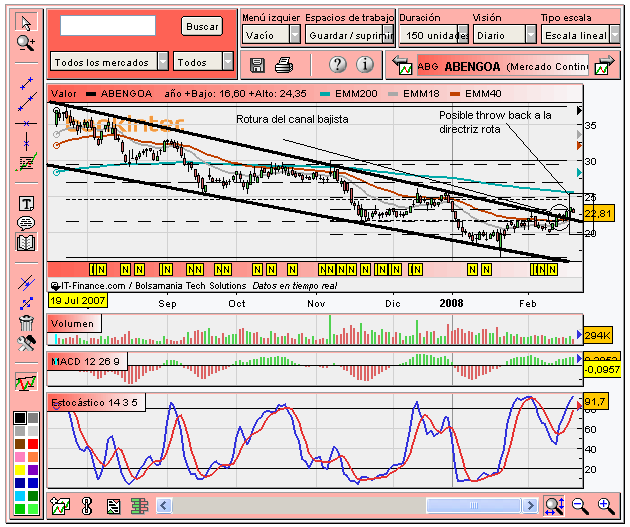Choose the vertical line tool
Image resolution: width=630 pixels, height=527 pixels.
pos(26,142)
